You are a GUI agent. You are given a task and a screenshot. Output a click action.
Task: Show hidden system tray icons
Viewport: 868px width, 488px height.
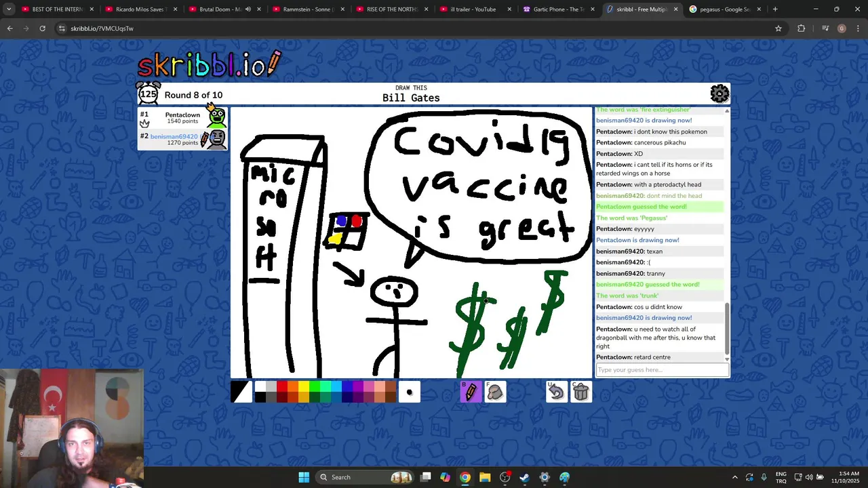[734, 477]
